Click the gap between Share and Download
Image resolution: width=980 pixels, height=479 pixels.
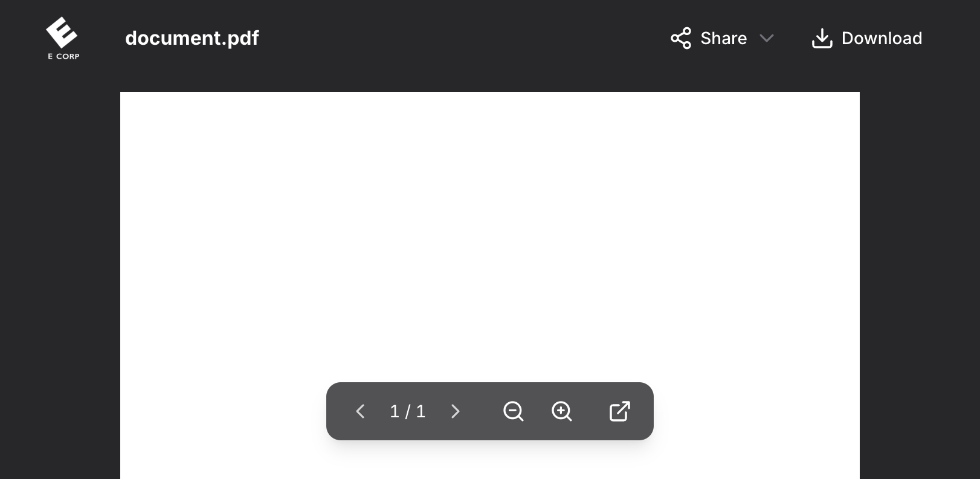(x=793, y=38)
